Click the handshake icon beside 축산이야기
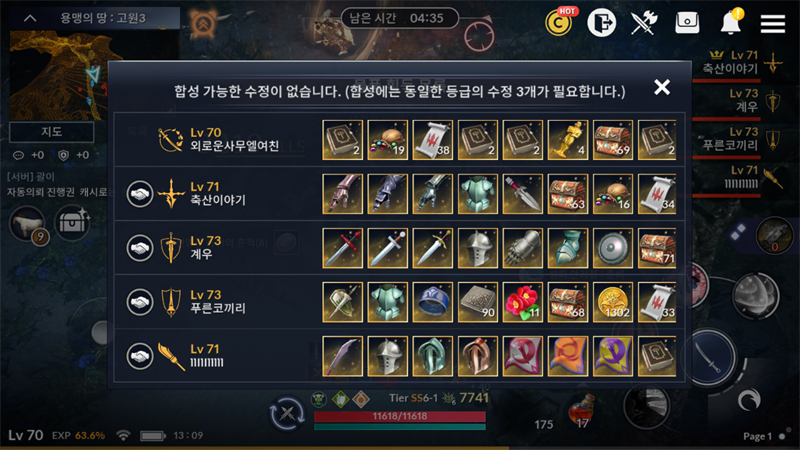This screenshot has width=800, height=450. coord(140,194)
